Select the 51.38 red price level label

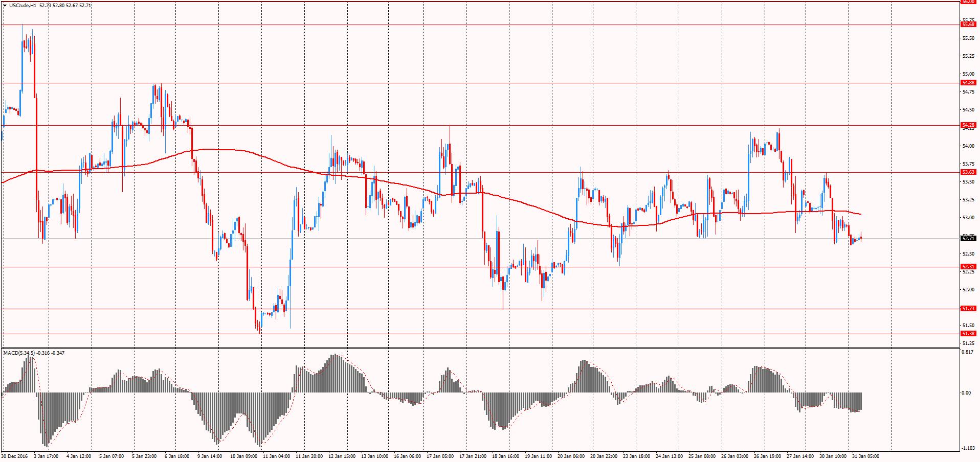(968, 334)
